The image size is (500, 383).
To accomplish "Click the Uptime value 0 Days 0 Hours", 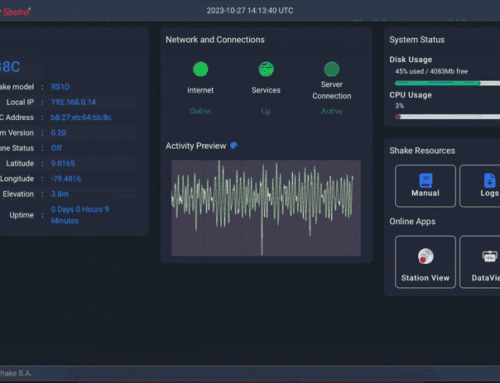I will pos(80,215).
